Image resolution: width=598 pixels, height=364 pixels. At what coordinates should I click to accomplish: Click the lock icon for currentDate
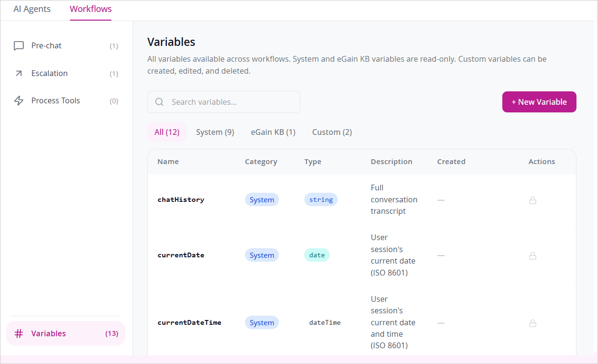(532, 256)
